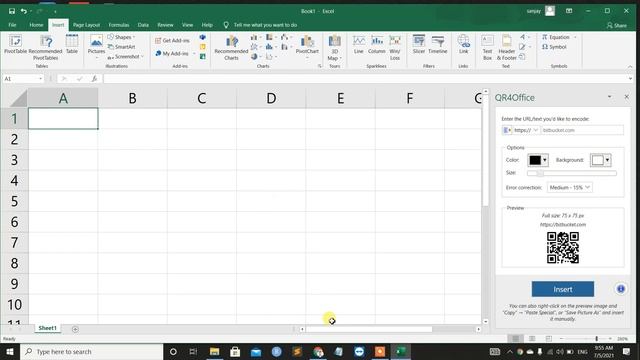
Task: Close the QR4Office pane
Action: (627, 97)
